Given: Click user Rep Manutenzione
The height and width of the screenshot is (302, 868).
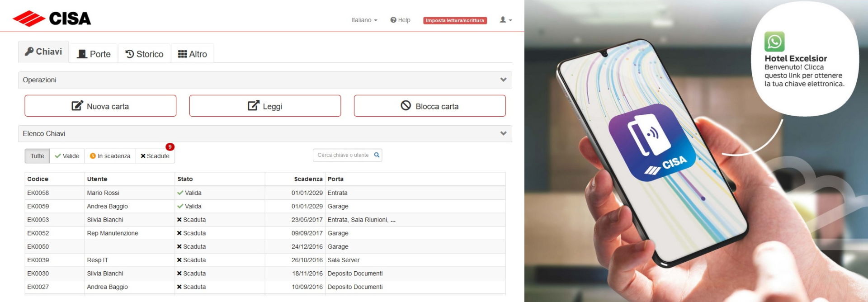Looking at the screenshot, I should 113,233.
